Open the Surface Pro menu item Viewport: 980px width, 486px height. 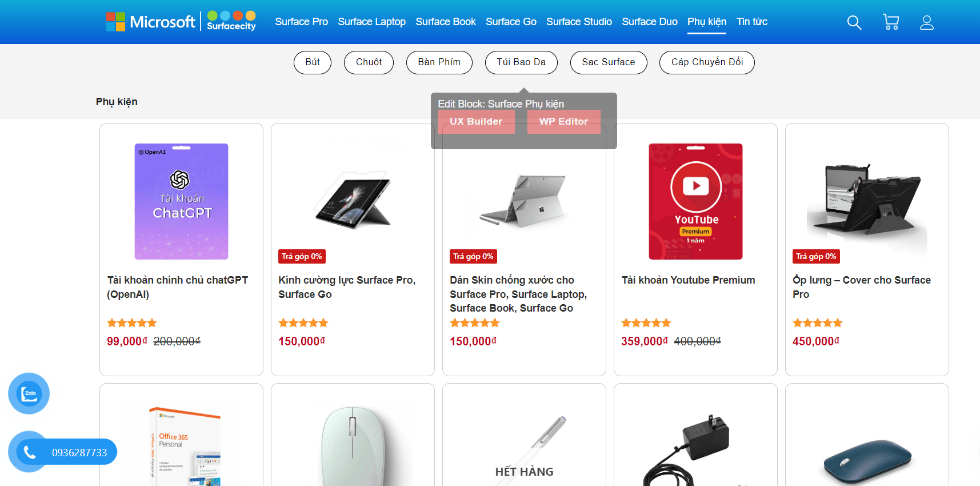tap(301, 22)
